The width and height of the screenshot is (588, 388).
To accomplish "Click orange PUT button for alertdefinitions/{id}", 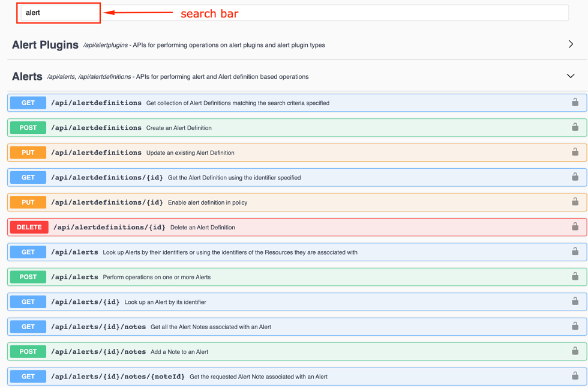I will tap(28, 202).
